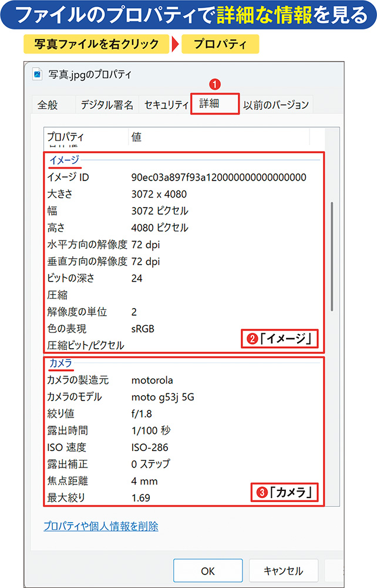Select the 露出補正 property label

click(x=68, y=465)
